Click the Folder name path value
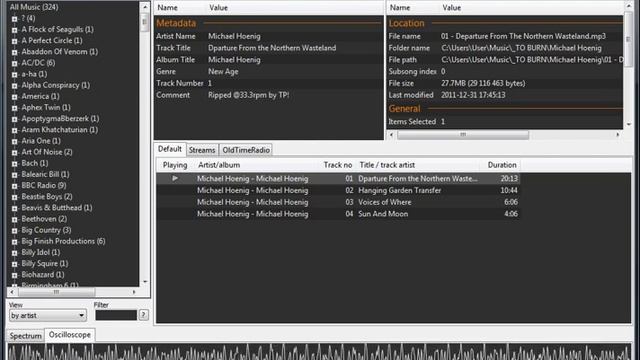Image resolution: width=640 pixels, height=360 pixels. pyautogui.click(x=521, y=48)
